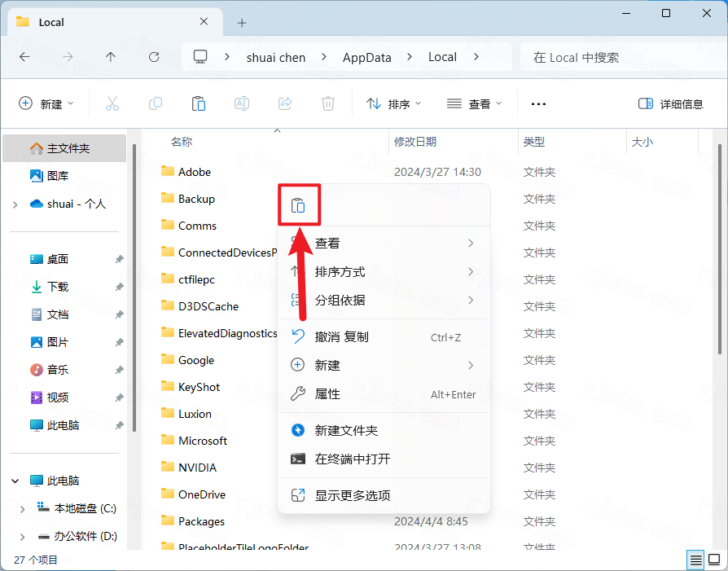Click 显示更多选项 in the context menu

(384, 495)
